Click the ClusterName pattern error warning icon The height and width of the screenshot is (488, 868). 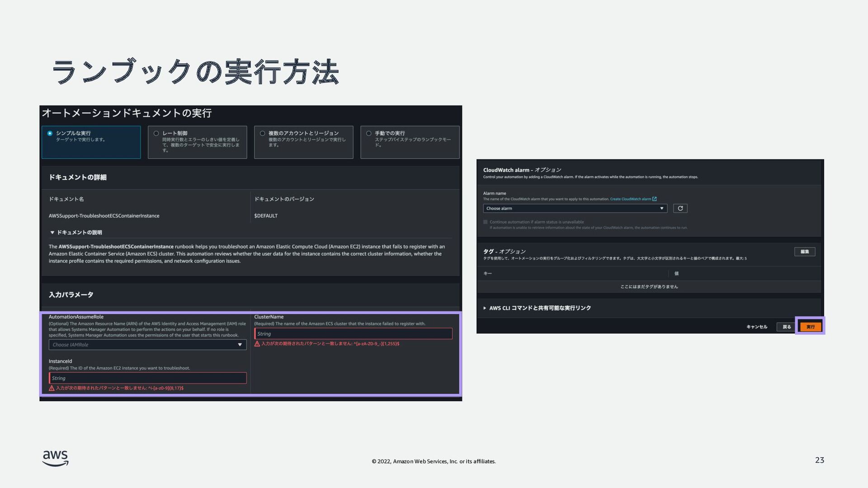[257, 344]
